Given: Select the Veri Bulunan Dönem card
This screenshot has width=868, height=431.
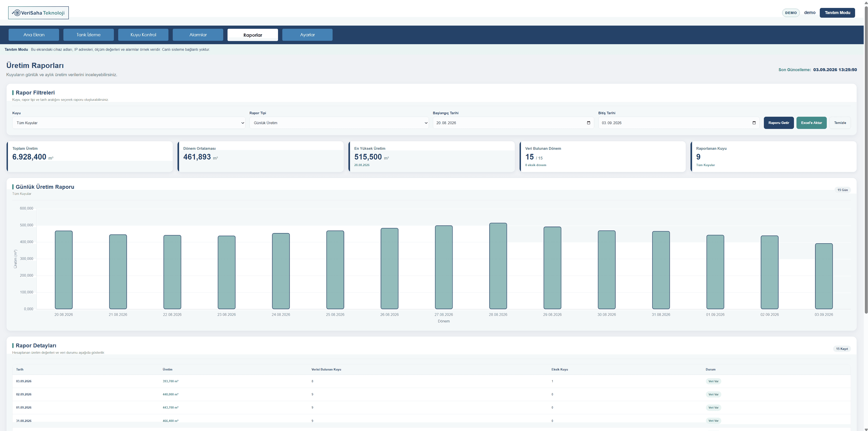Looking at the screenshot, I should click(602, 157).
